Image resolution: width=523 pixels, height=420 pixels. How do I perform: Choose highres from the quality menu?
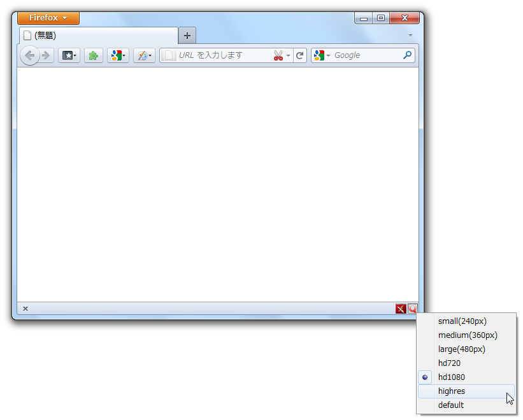(x=466, y=391)
